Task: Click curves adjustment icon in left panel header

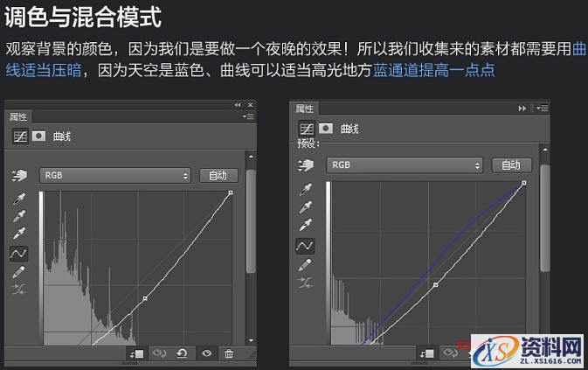Action: [x=20, y=136]
